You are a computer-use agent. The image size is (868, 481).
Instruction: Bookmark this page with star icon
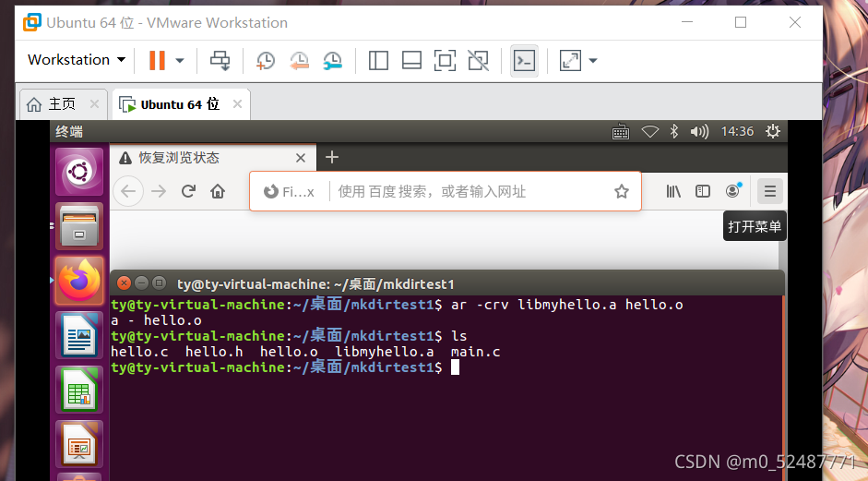[x=622, y=192]
